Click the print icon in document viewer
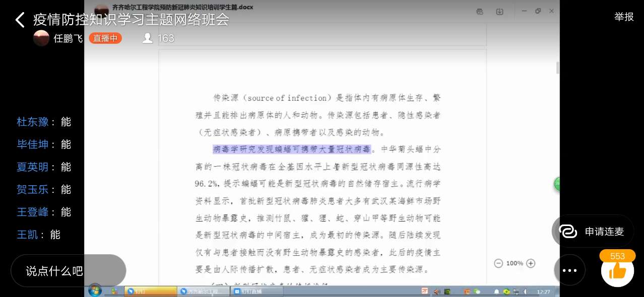 tap(480, 12)
